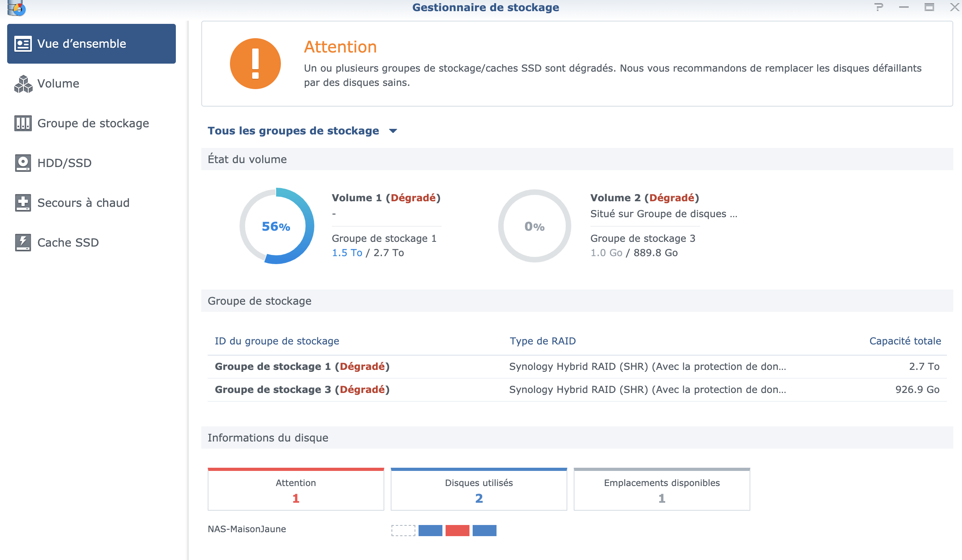The image size is (962, 560).
Task: Click the Volume cubes icon
Action: (23, 84)
